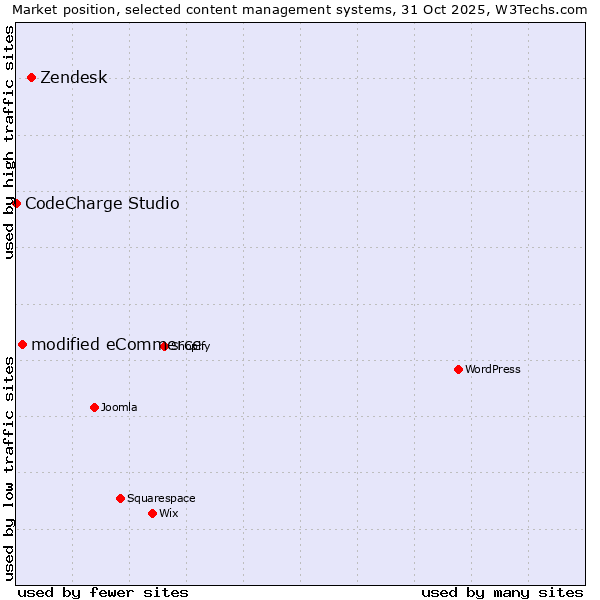Image resolution: width=600 pixels, height=600 pixels.
Task: Select the Squarespace text label
Action: click(161, 499)
